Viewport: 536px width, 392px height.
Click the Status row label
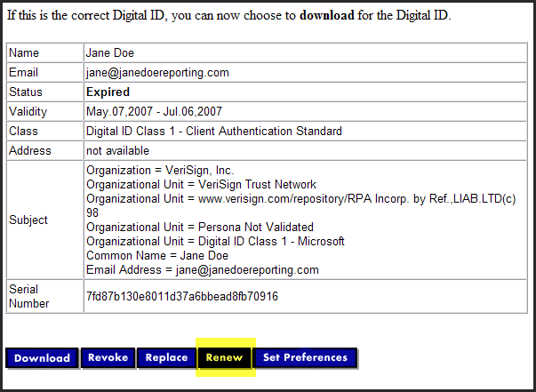[x=26, y=92]
